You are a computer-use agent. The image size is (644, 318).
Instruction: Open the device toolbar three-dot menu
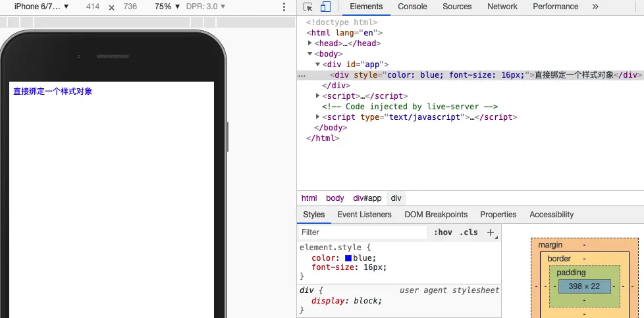[x=284, y=7]
